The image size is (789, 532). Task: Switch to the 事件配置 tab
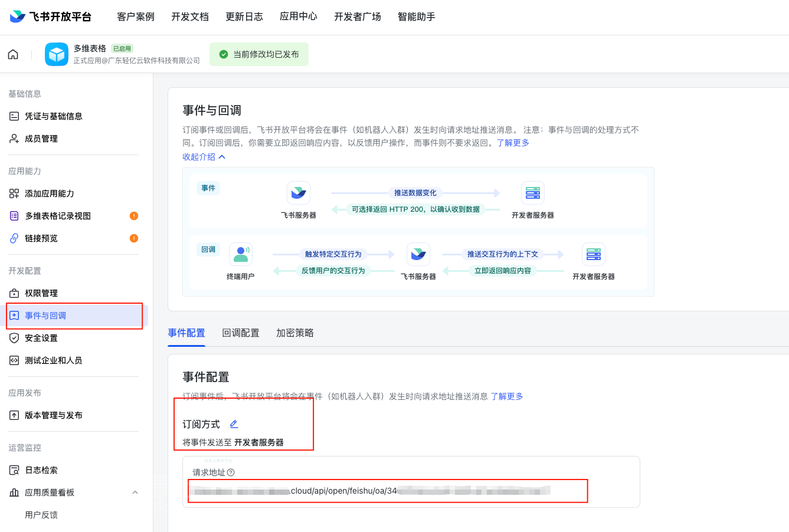186,333
